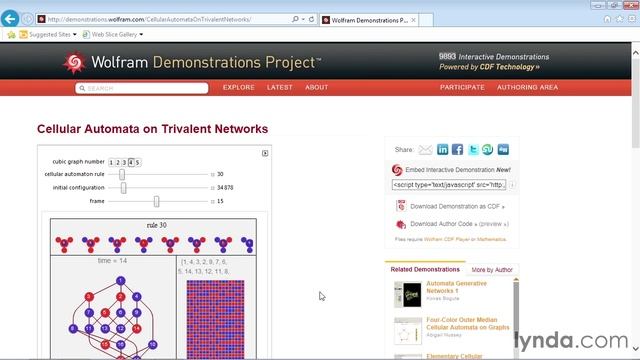
Task: Open Web Slice Gallery dropdown arrow
Action: 141,35
